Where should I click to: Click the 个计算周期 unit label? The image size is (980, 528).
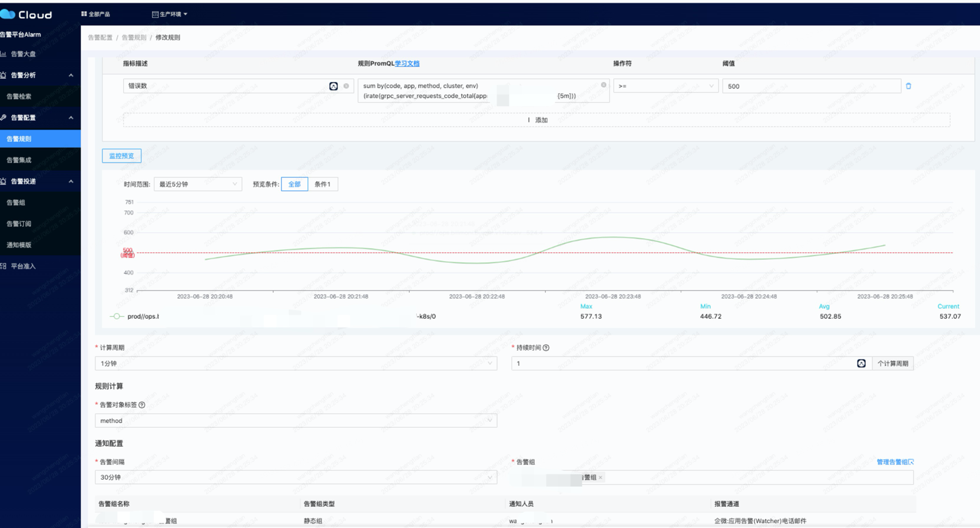(x=893, y=364)
